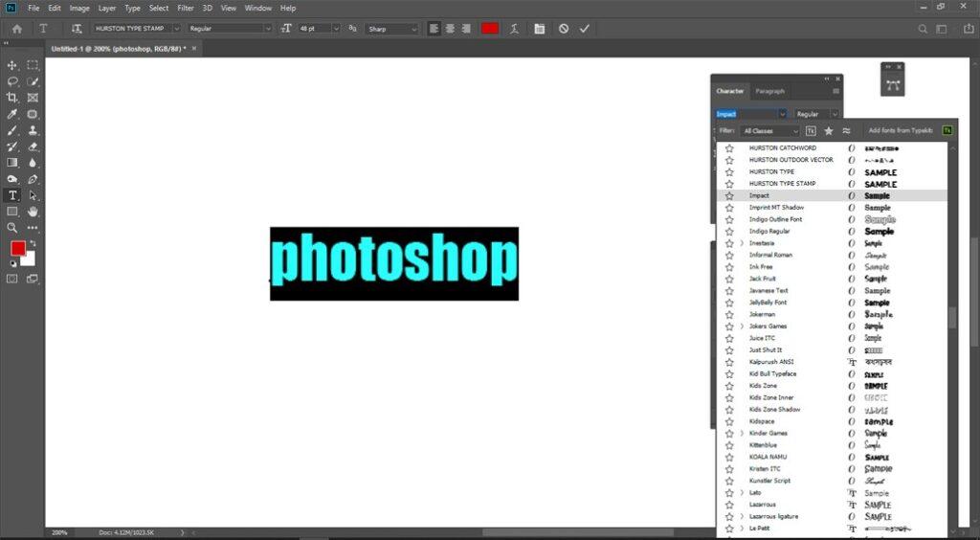Switch to the Character tab

click(x=730, y=91)
